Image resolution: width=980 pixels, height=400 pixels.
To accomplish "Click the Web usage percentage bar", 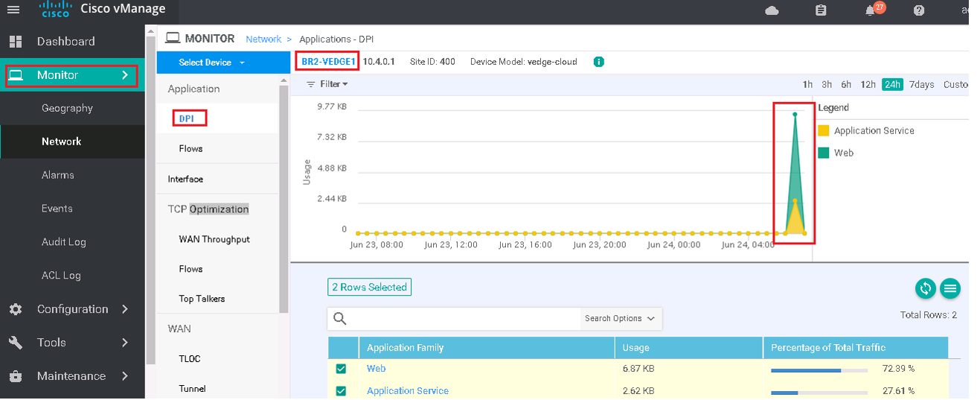I will point(819,370).
